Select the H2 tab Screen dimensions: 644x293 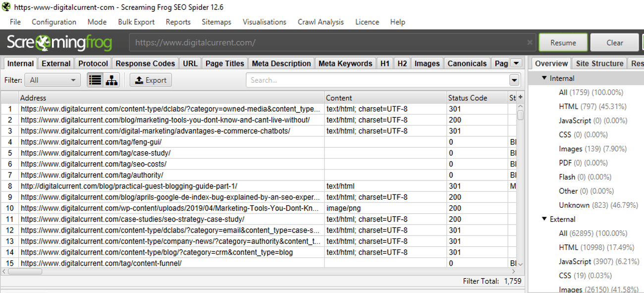402,63
